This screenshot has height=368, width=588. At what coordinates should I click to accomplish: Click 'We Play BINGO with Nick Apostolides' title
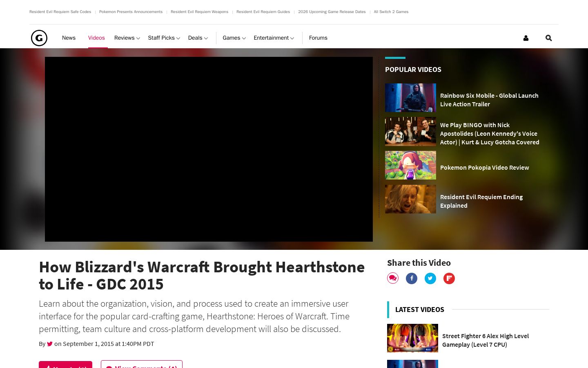[x=490, y=134]
